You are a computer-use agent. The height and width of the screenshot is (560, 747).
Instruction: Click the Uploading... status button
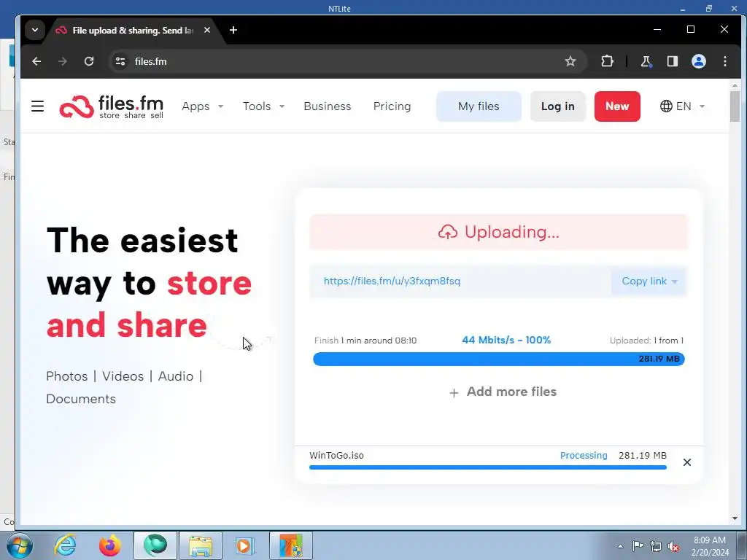pyautogui.click(x=499, y=232)
